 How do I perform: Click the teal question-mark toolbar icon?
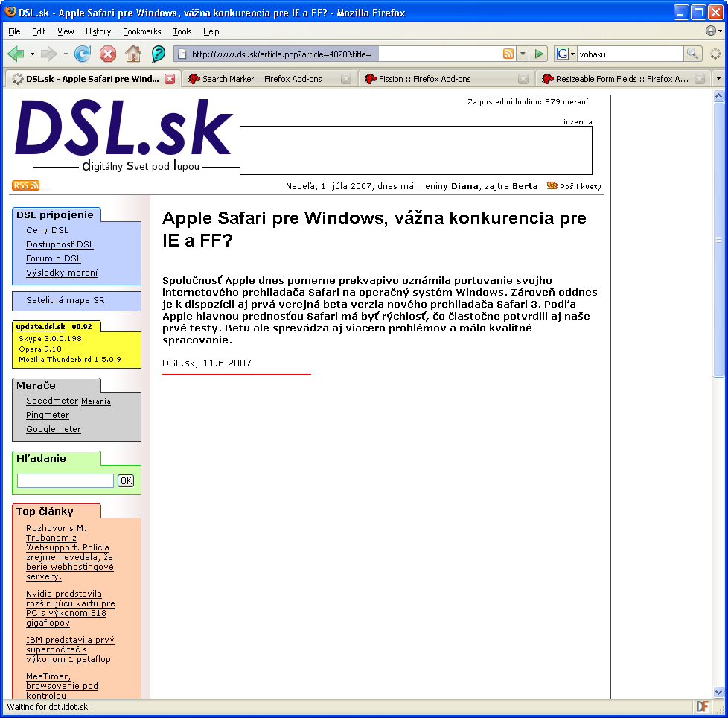[159, 54]
